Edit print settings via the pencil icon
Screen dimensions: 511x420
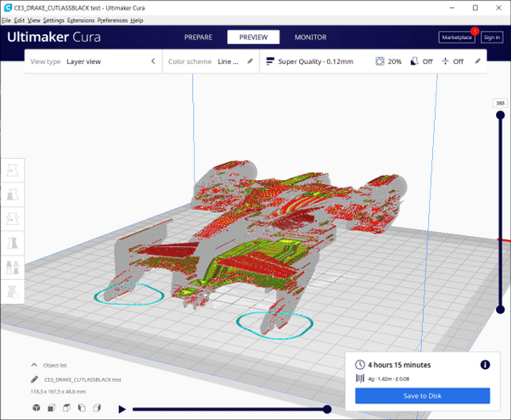477,61
